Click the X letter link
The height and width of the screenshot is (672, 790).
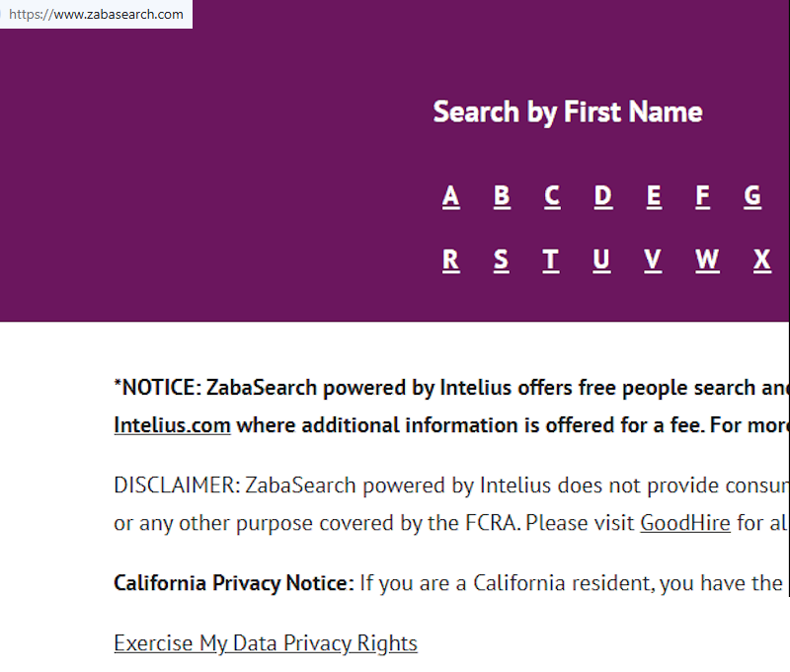point(761,260)
